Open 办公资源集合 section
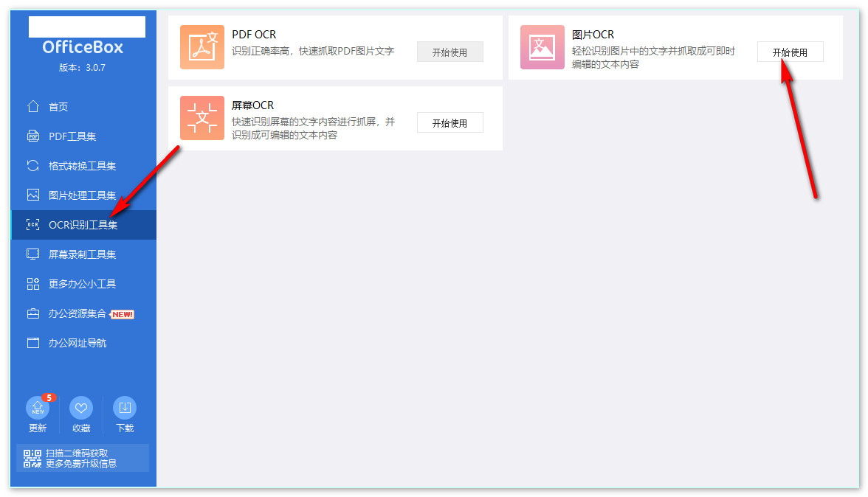 click(x=83, y=313)
